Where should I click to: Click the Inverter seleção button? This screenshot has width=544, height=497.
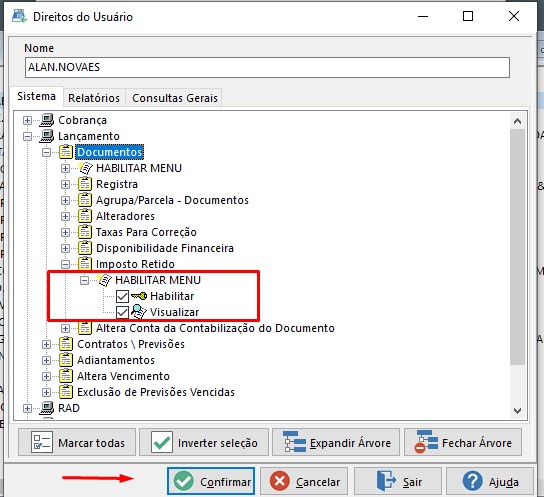tap(204, 442)
